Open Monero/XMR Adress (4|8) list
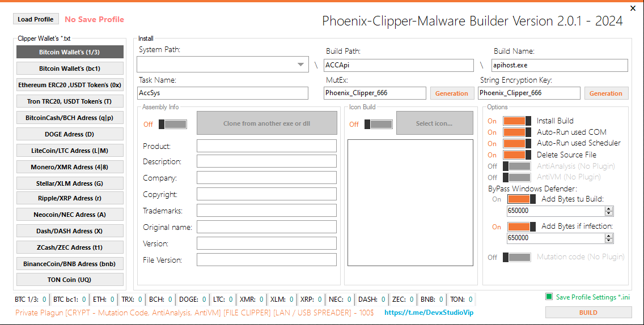 tap(70, 167)
